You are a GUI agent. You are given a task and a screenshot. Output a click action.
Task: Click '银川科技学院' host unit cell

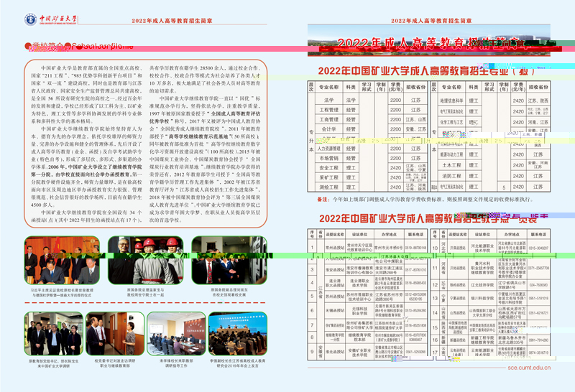[x=482, y=298]
